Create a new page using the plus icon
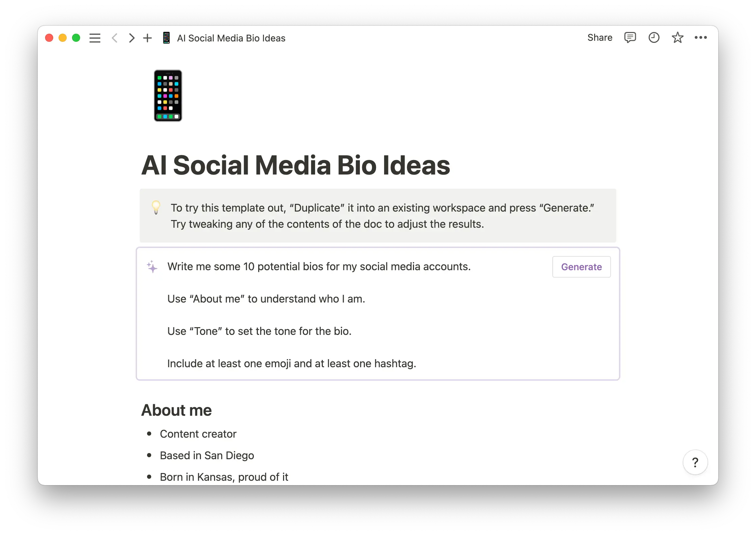 [x=147, y=38]
